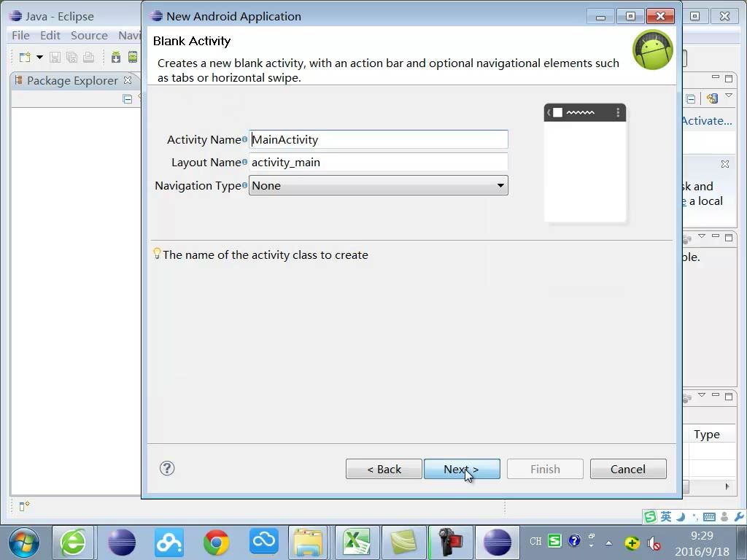Open the wrench settings icon on the IME bar

tap(739, 517)
